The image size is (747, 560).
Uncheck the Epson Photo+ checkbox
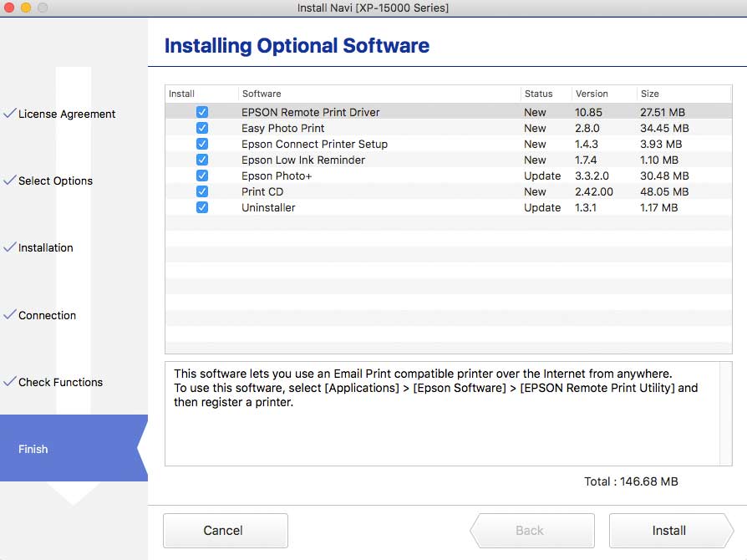(202, 176)
